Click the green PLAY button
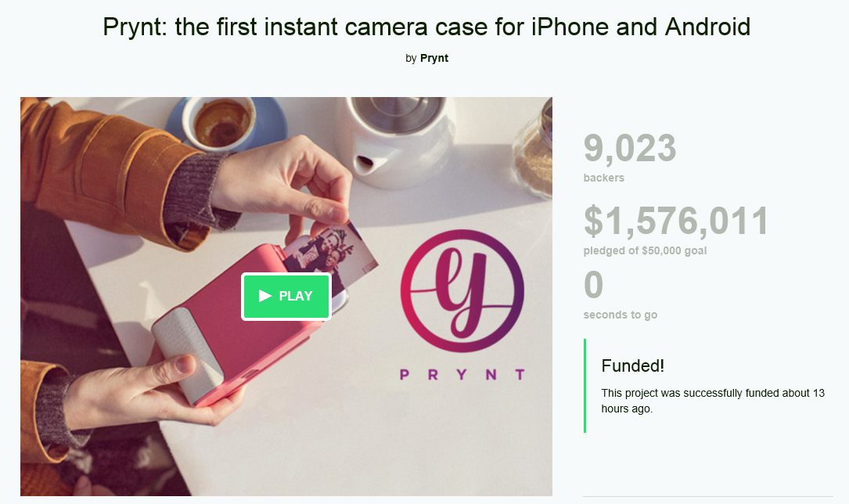 [x=286, y=297]
